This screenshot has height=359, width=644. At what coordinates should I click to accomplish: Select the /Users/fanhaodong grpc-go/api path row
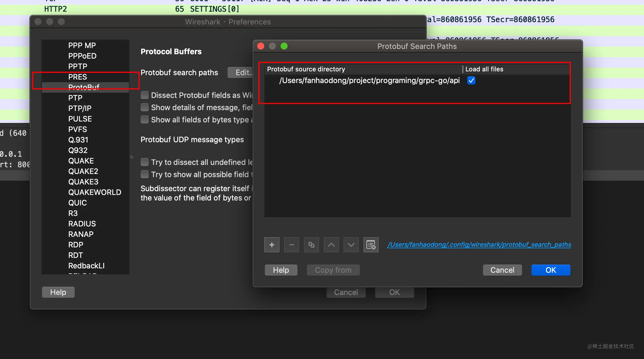tap(417, 80)
